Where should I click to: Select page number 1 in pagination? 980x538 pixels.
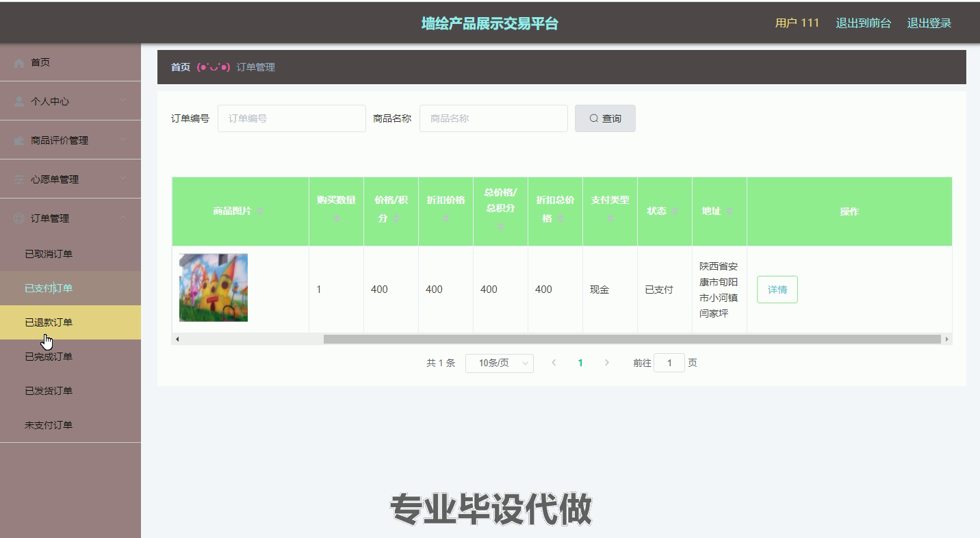[580, 363]
